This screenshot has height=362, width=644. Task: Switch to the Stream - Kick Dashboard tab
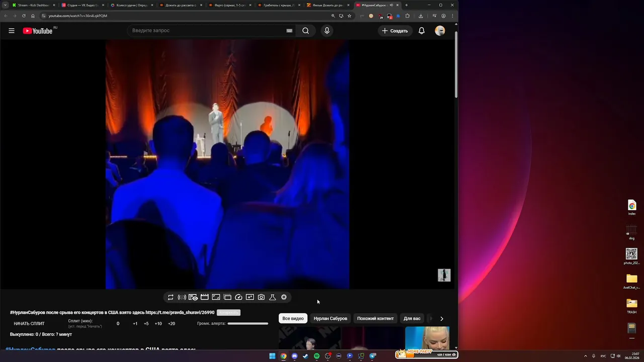(x=33, y=5)
